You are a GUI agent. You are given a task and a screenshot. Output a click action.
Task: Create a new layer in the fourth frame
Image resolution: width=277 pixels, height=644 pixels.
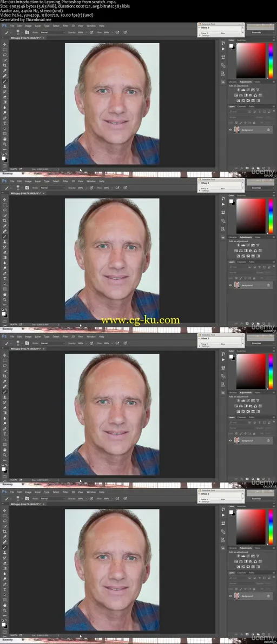pyautogui.click(x=264, y=634)
